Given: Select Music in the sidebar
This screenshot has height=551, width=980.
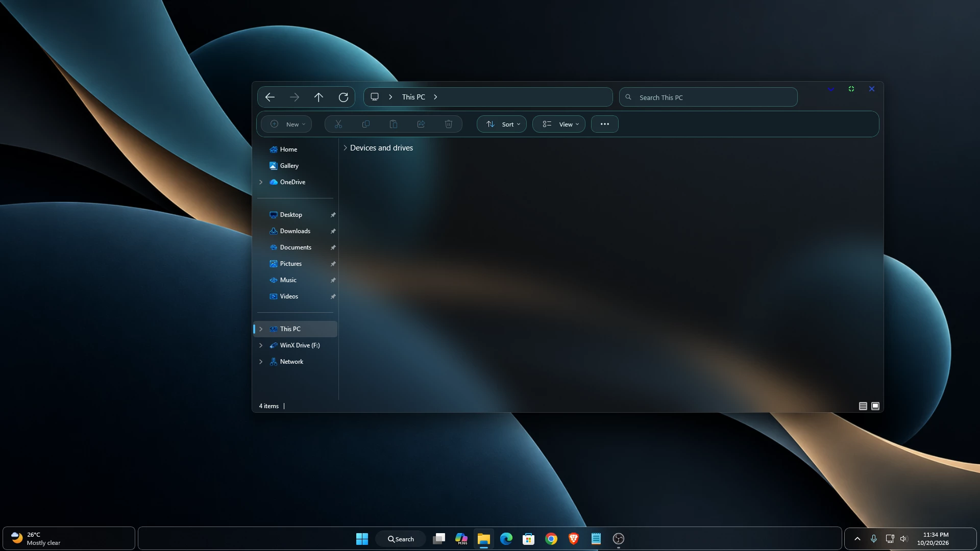Looking at the screenshot, I should pyautogui.click(x=288, y=280).
